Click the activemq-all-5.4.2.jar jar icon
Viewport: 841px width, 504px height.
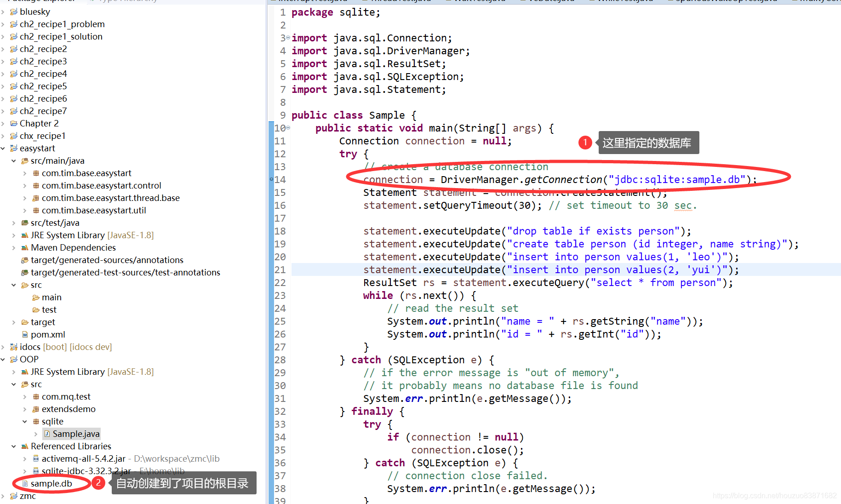[36, 458]
